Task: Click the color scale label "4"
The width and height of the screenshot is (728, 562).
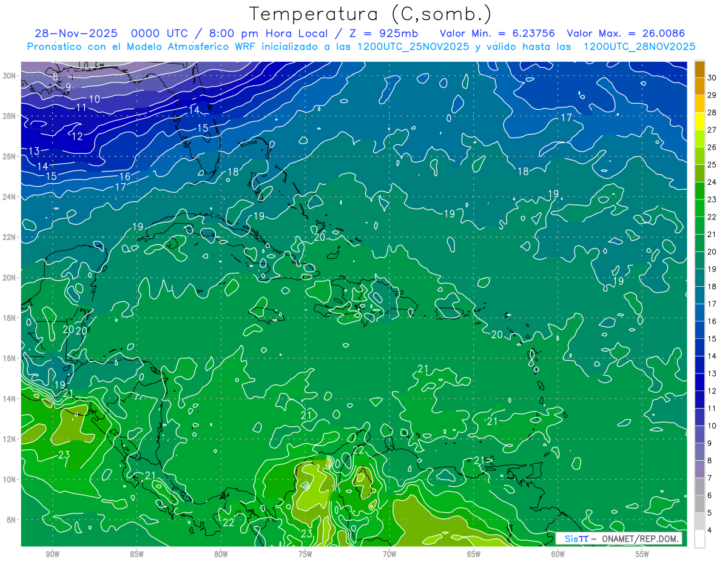Action: coord(710,530)
